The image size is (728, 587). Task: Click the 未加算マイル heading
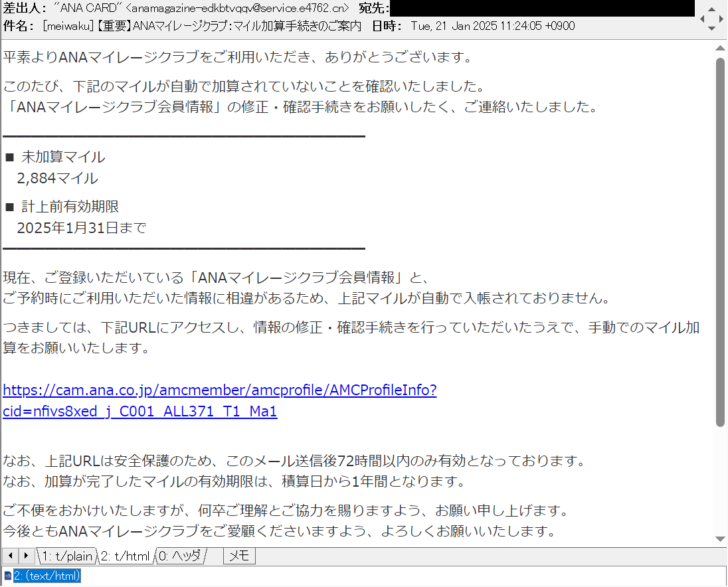point(63,157)
